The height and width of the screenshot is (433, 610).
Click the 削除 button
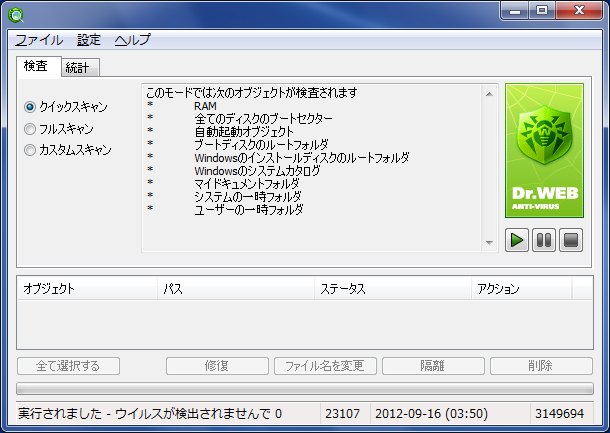pos(541,366)
